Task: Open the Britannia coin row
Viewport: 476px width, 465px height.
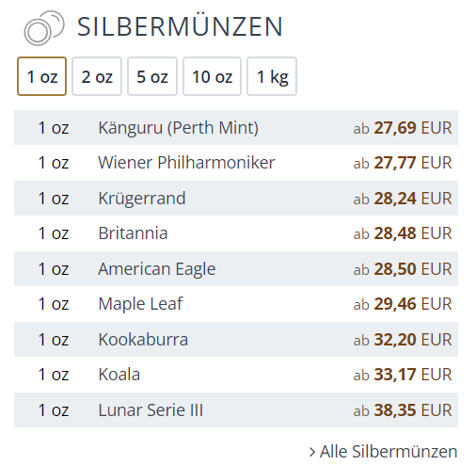Action: point(236,233)
